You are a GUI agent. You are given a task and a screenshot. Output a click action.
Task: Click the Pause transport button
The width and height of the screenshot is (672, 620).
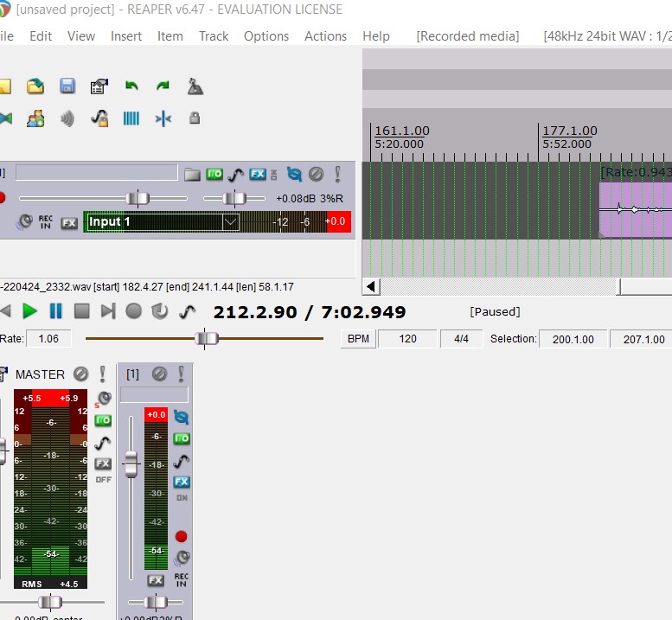pyautogui.click(x=55, y=311)
